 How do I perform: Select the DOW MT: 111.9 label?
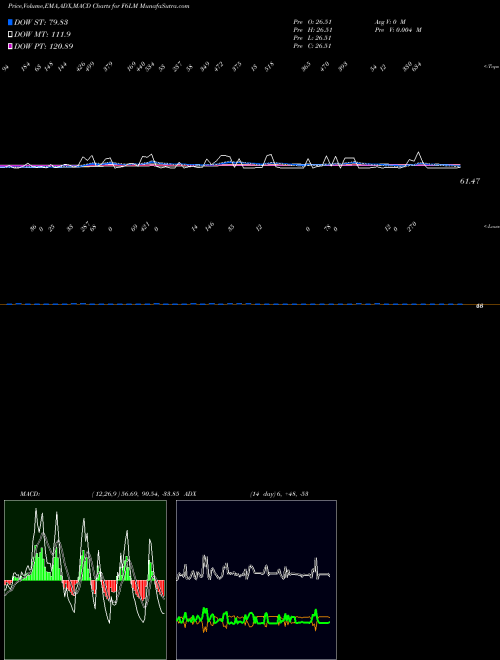[42, 35]
